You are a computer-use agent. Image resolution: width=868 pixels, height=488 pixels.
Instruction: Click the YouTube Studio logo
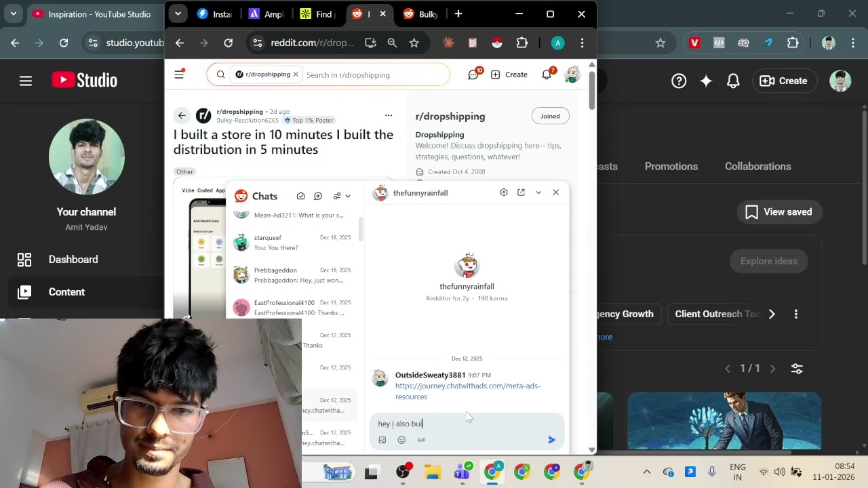85,81
